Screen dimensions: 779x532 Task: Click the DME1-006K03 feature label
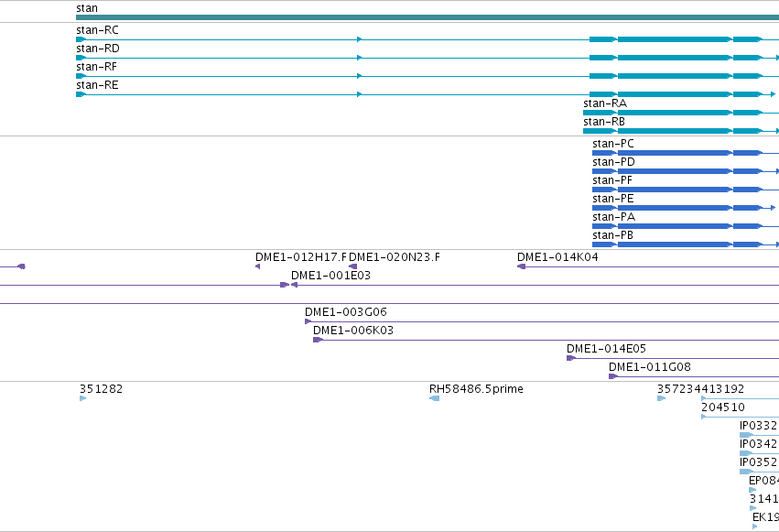coord(353,331)
